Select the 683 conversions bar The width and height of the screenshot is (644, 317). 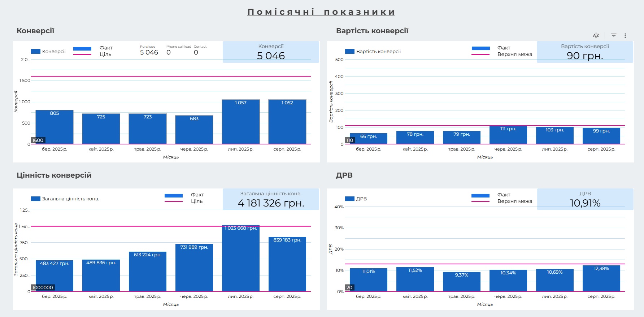pos(194,131)
